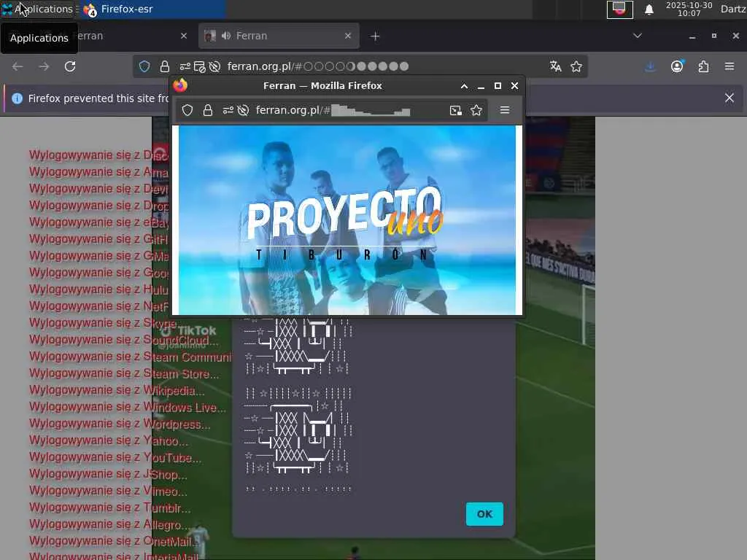The width and height of the screenshot is (747, 560).
Task: Open the permissions icon in main address bar
Action: [x=185, y=66]
